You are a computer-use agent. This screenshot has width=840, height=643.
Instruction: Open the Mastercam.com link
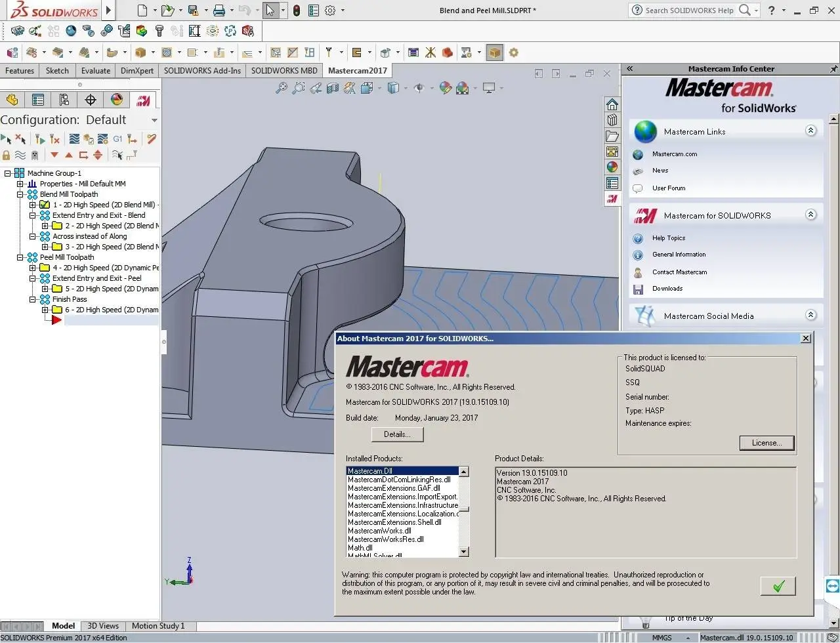click(x=675, y=154)
